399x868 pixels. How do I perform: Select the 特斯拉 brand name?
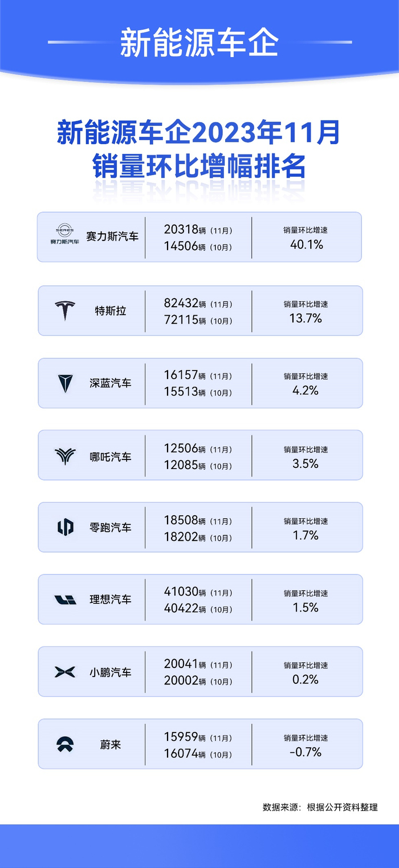coord(111,311)
